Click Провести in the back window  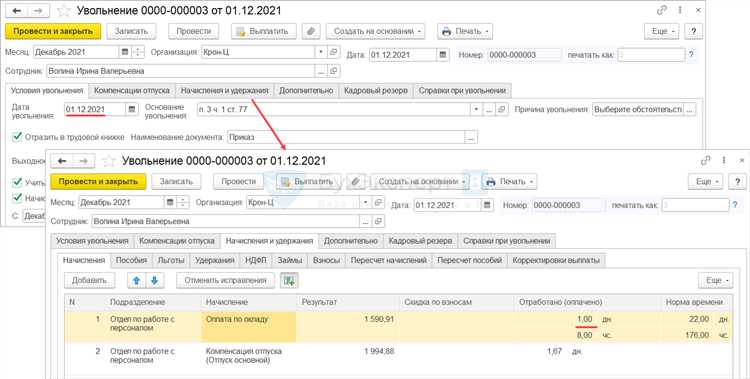tap(194, 31)
